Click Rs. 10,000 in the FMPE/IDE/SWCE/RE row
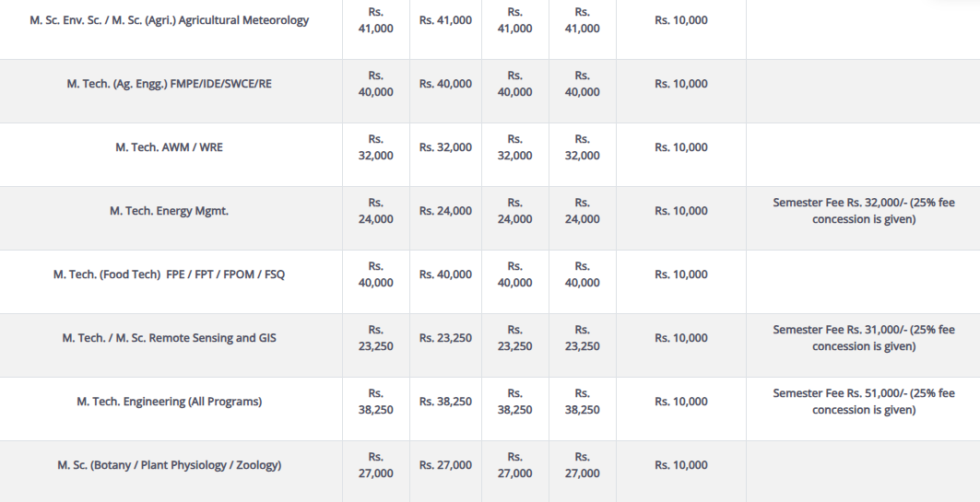The image size is (980, 502). [681, 84]
